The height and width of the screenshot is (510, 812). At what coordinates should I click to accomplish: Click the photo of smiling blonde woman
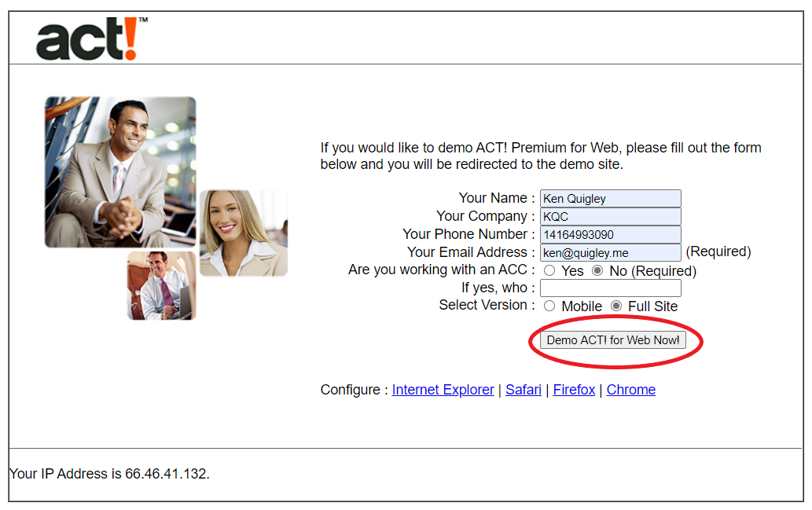point(244,233)
